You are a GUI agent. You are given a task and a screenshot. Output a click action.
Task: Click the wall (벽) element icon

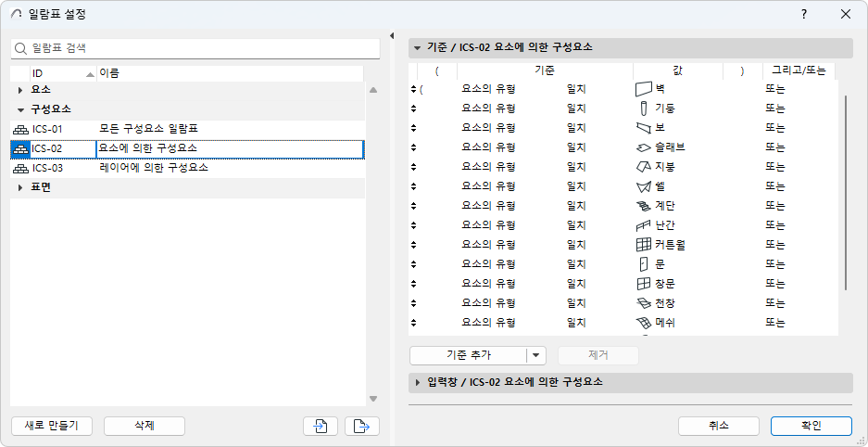coord(644,89)
